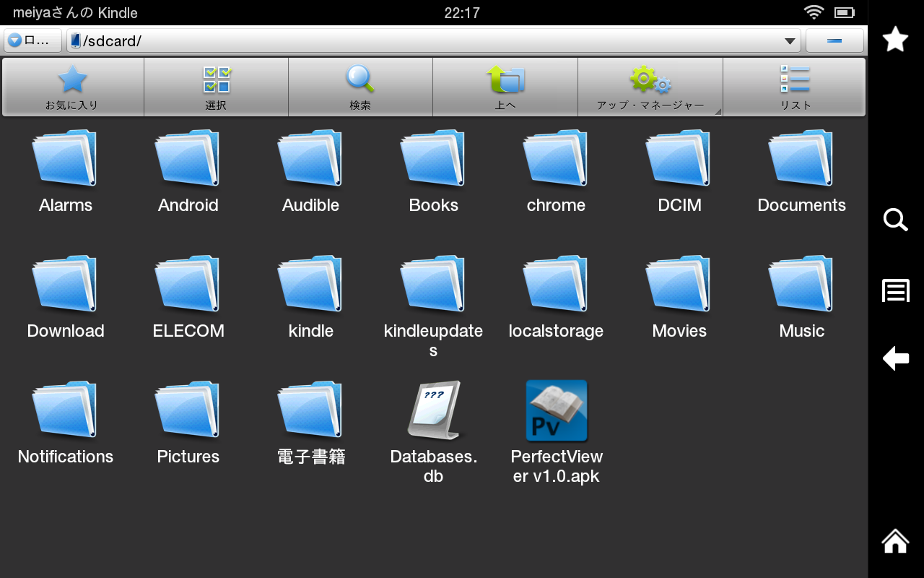Open the Books folder
The width and height of the screenshot is (924, 578).
(434, 171)
